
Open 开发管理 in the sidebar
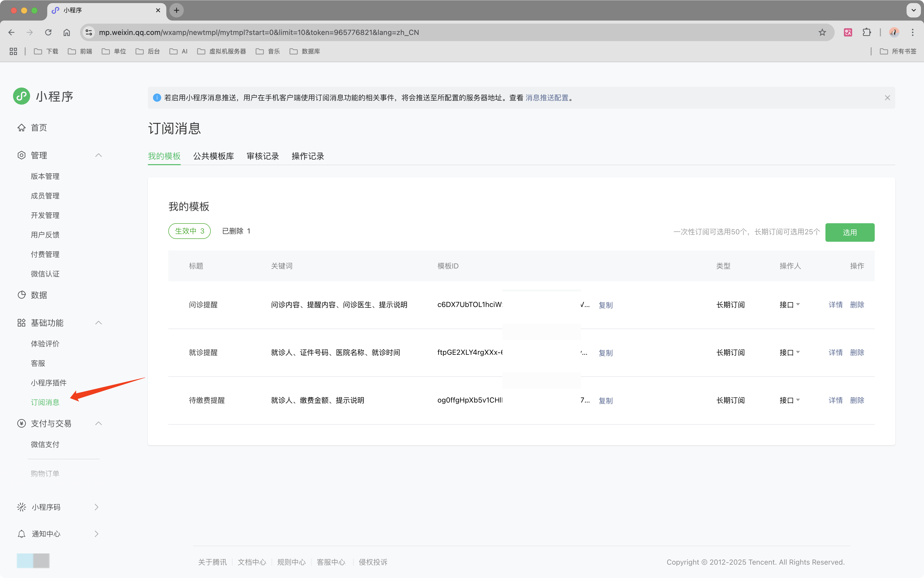click(x=45, y=215)
